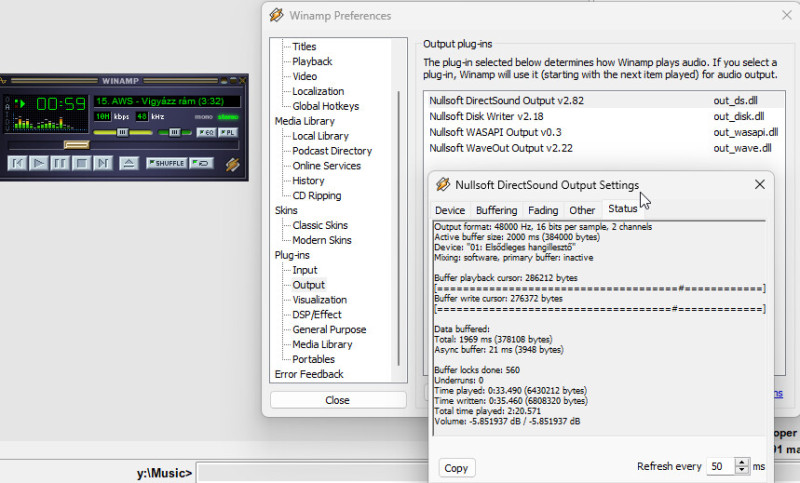This screenshot has height=483, width=800.
Task: Decrease refresh interval with stepper down arrow
Action: (x=742, y=470)
